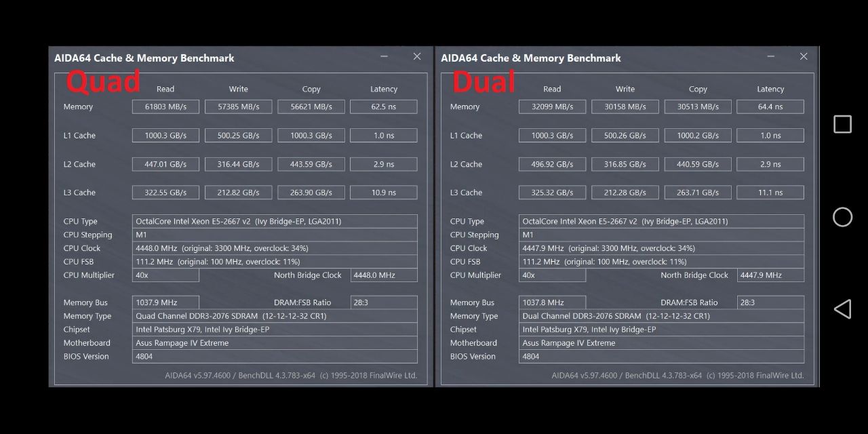Click L1 Cache write 500.26 GB/s in Dual window

625,136
